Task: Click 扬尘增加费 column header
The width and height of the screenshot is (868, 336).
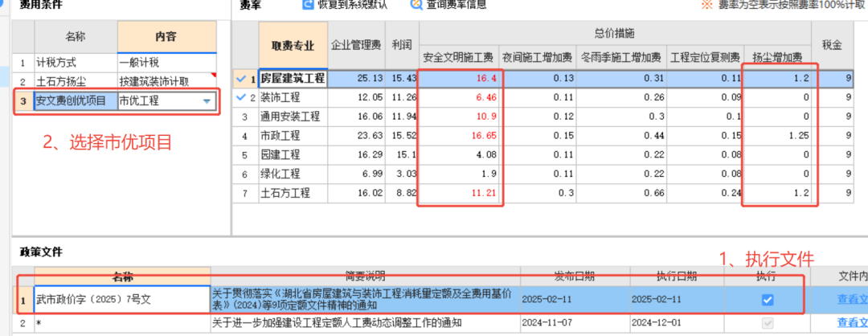Action: click(x=778, y=58)
